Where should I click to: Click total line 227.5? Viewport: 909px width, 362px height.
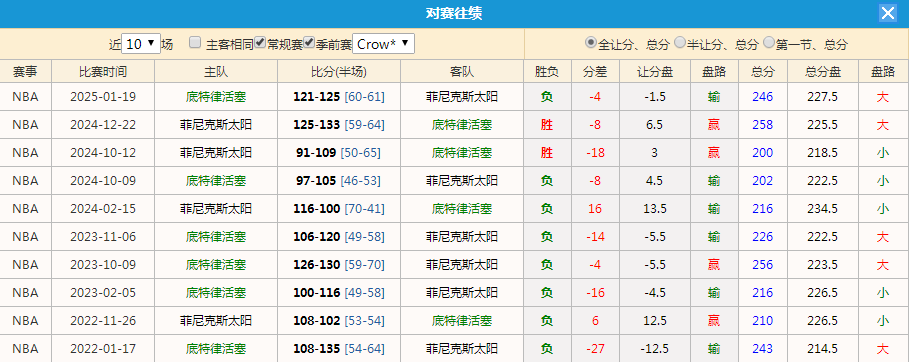[823, 97]
